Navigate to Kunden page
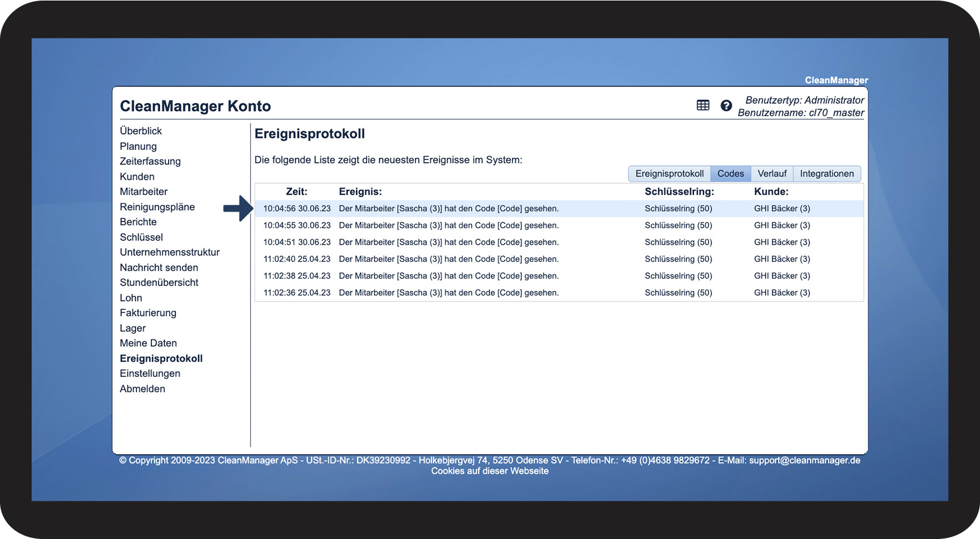 [x=137, y=177]
